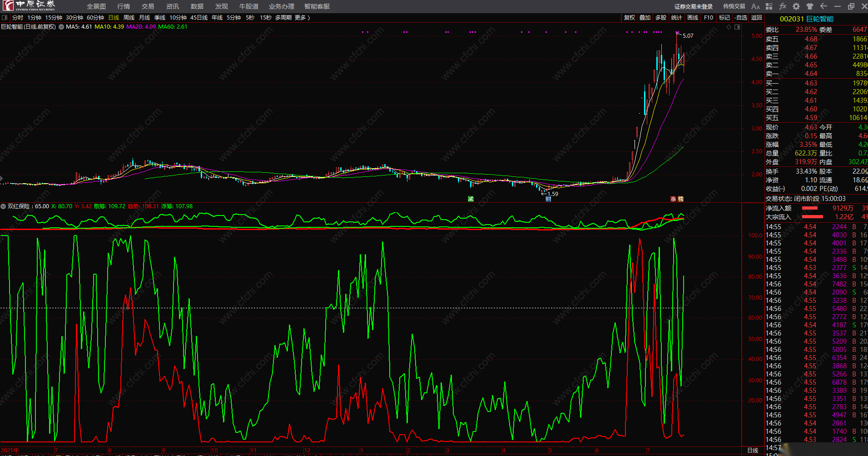This screenshot has height=456, width=868.
Task: Click the stock title 002031 巨轮智能
Action: [807, 19]
